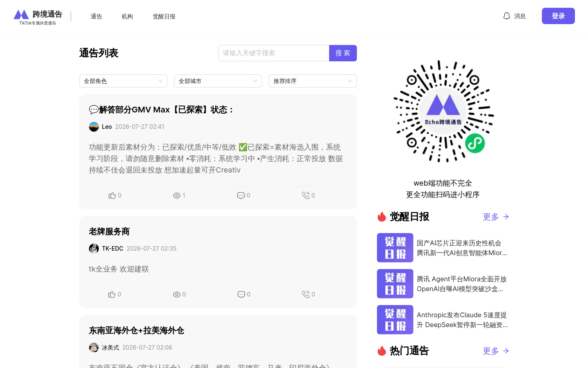Screen dimensions: 588x368
Task: Open 腾讯 Agent平台Miora daily report thumbnail
Action: click(395, 284)
